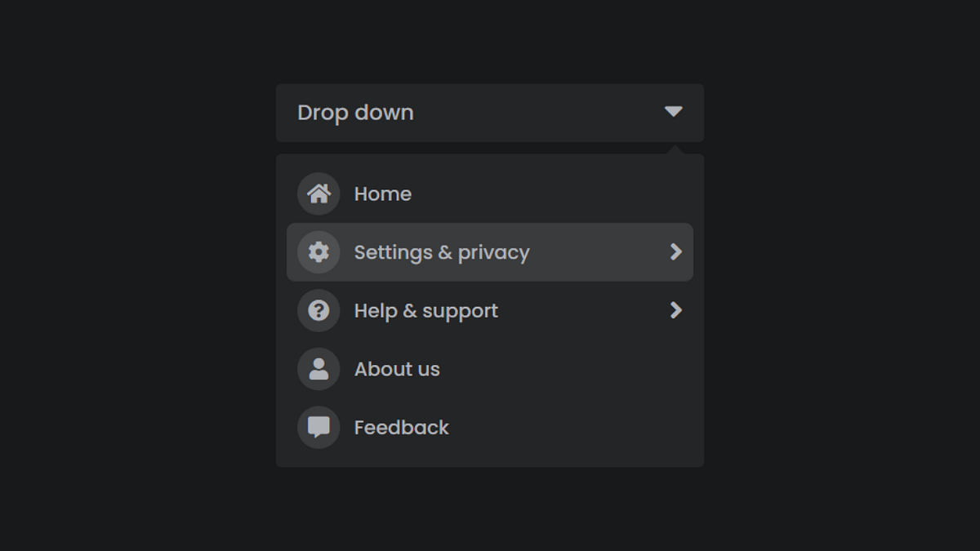Screen dimensions: 980x551
Task: Click the downward triangle on the Drop down header
Action: point(674,112)
